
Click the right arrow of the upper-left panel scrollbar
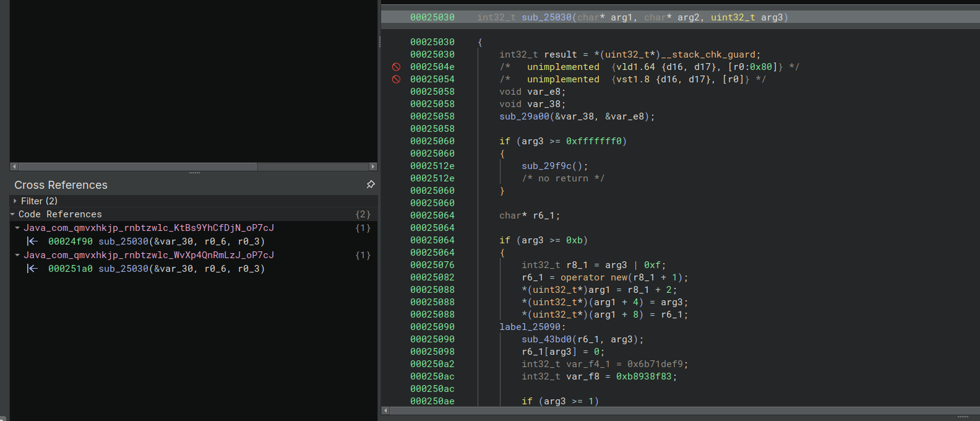pos(373,167)
